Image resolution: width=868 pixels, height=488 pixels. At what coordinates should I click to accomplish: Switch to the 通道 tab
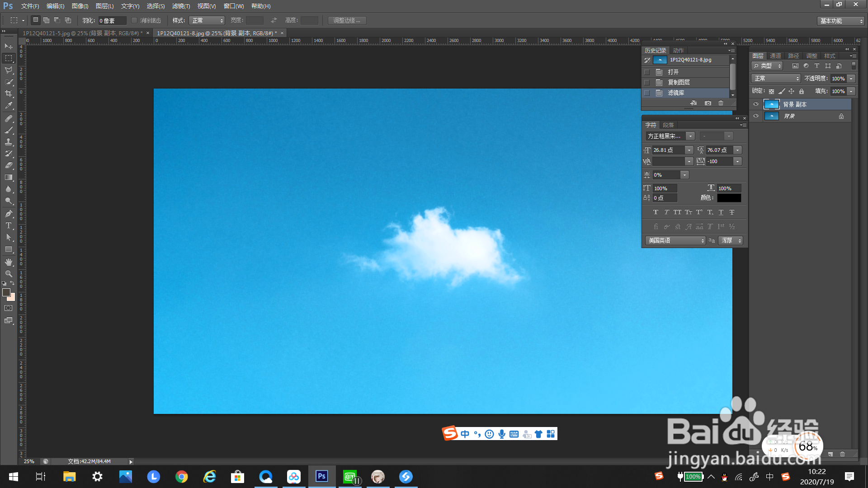tap(776, 56)
